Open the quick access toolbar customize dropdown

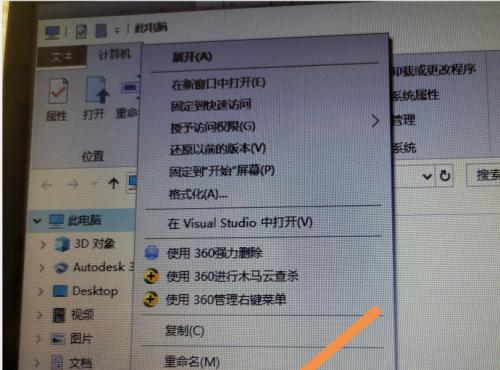[x=117, y=31]
